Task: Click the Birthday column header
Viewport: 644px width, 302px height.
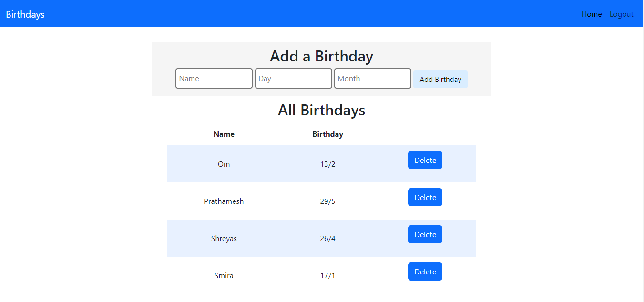Action: point(328,134)
